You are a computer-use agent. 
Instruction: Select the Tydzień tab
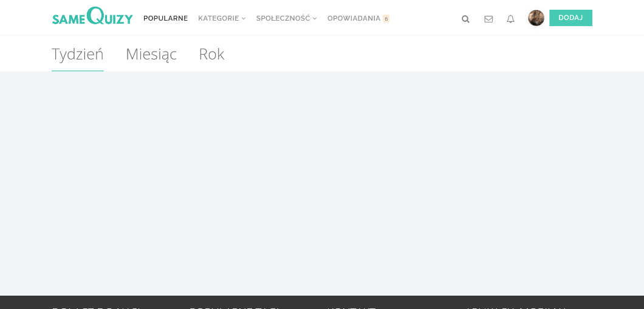[x=78, y=55]
